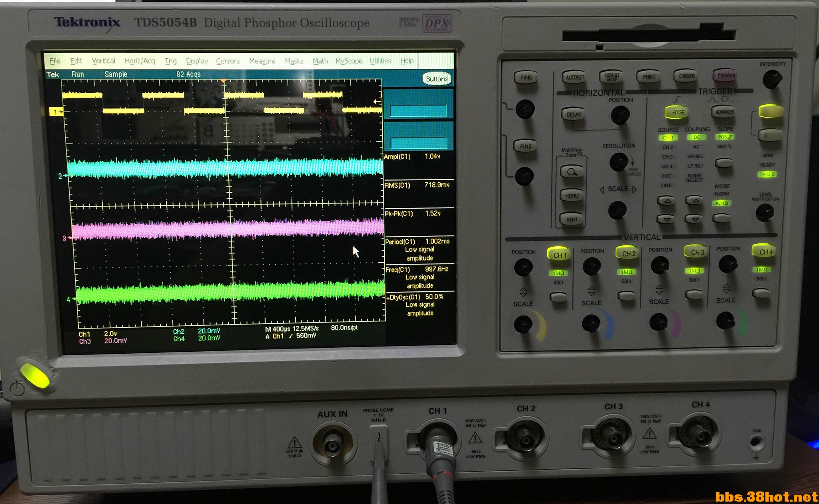819x504 pixels.
Task: Click the DEFAULT SETUP button
Action: (612, 77)
